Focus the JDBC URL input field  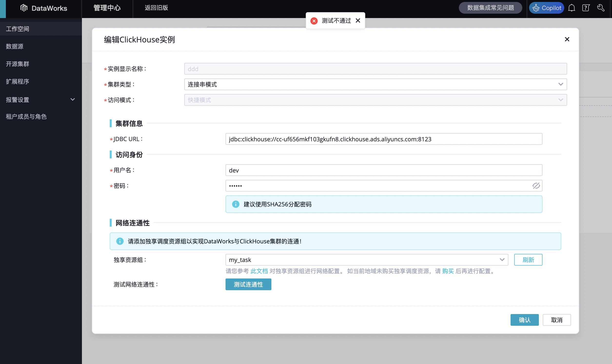point(384,139)
